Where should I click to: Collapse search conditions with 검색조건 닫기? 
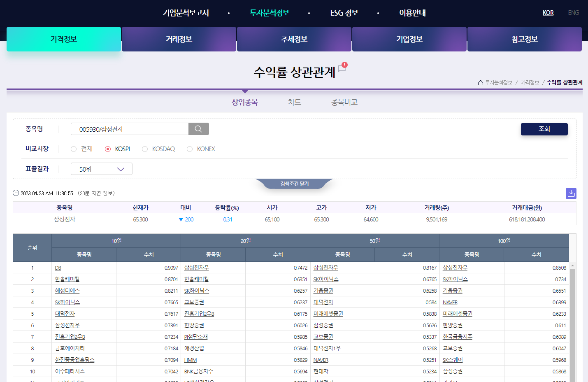click(x=294, y=184)
